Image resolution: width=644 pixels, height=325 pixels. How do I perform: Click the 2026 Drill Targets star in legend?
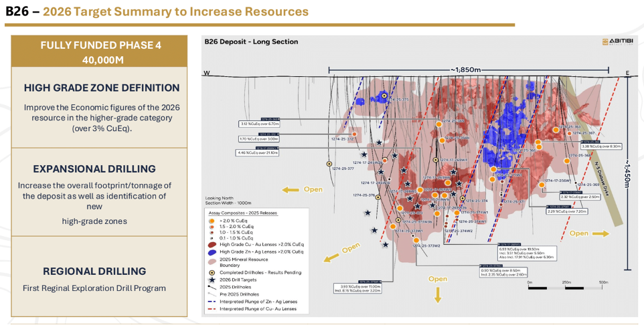pyautogui.click(x=212, y=280)
